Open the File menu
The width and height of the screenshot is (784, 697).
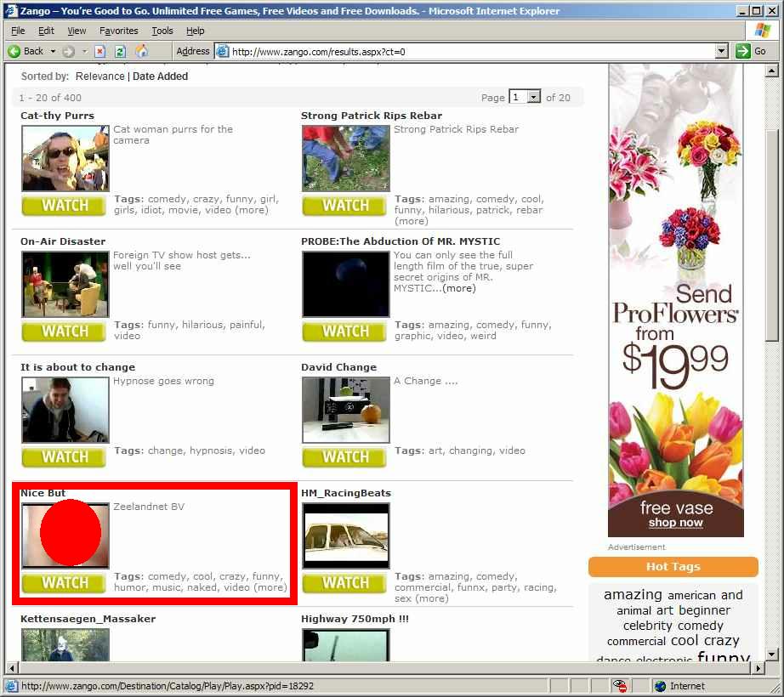click(x=18, y=31)
